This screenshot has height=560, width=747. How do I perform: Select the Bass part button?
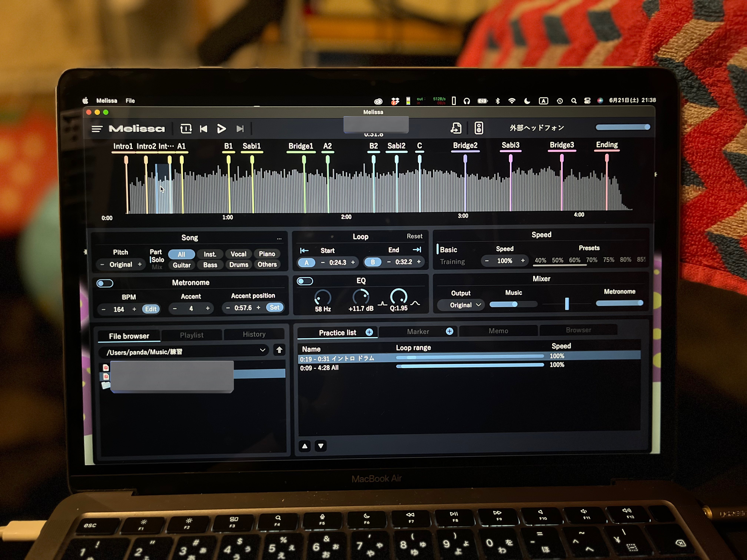point(210,265)
